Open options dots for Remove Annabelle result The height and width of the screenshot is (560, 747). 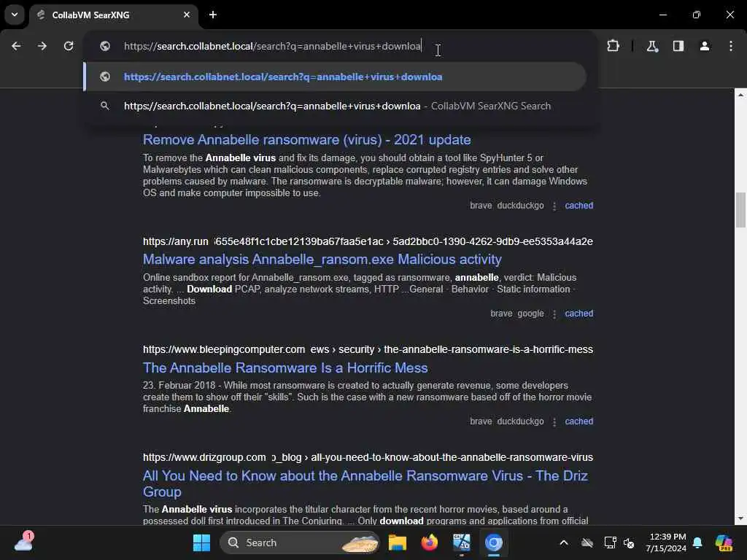[554, 206]
